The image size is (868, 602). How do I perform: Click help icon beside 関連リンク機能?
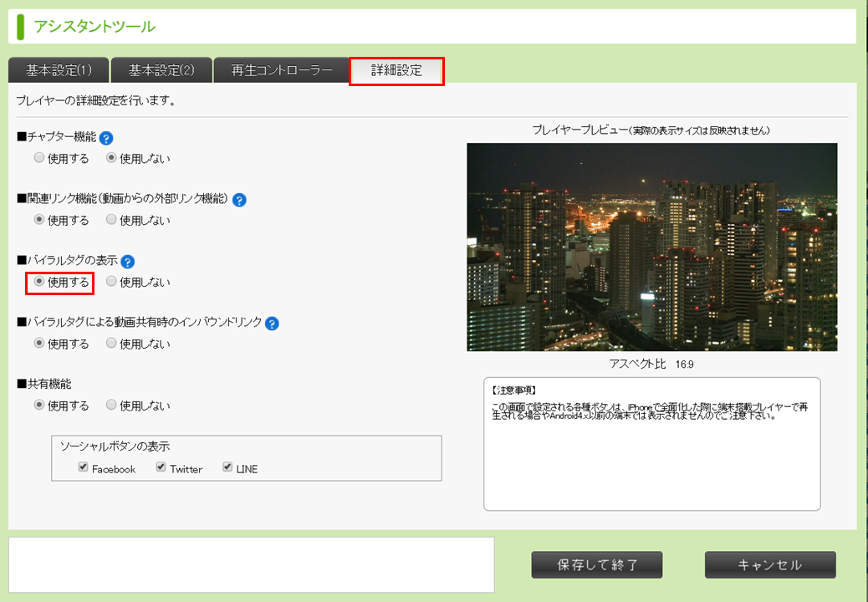tap(239, 200)
